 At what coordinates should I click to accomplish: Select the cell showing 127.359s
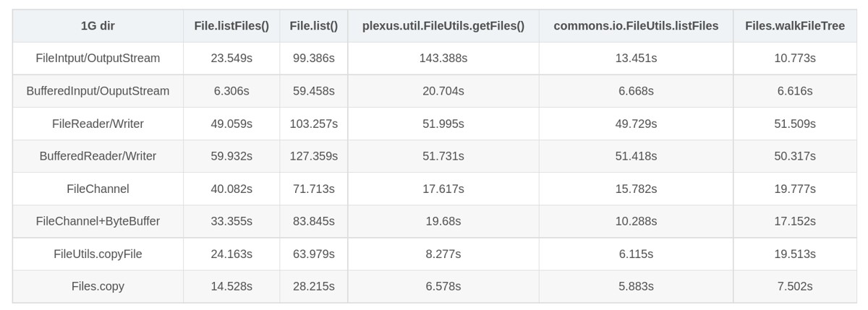tap(314, 156)
